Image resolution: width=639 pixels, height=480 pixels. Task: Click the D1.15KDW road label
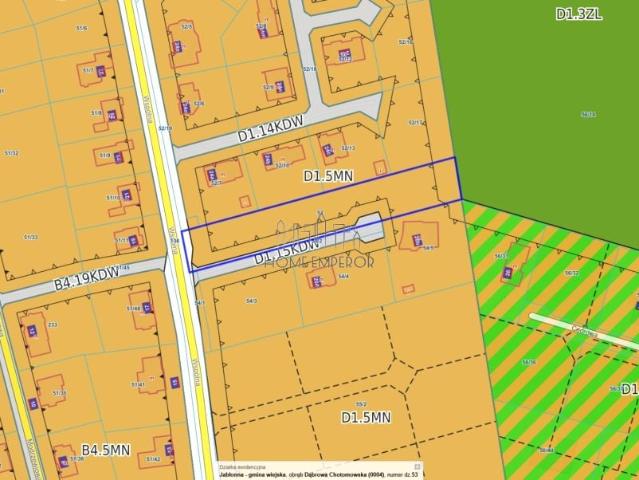[286, 253]
